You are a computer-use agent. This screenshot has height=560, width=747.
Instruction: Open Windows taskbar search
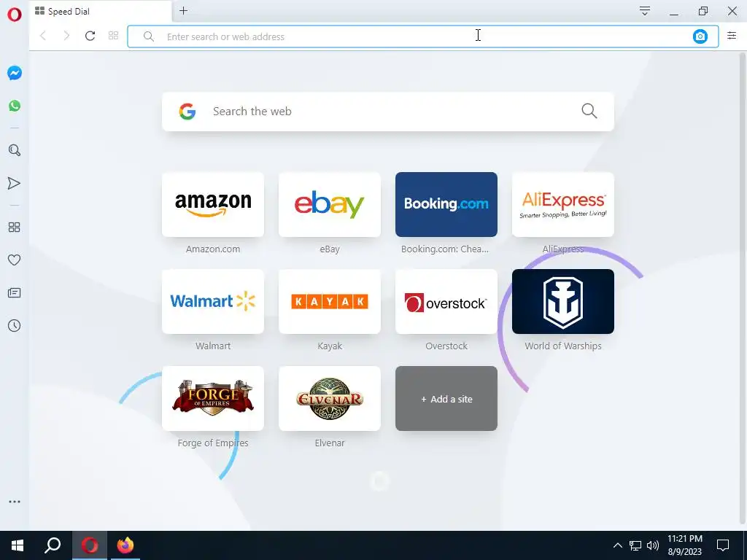click(x=53, y=545)
